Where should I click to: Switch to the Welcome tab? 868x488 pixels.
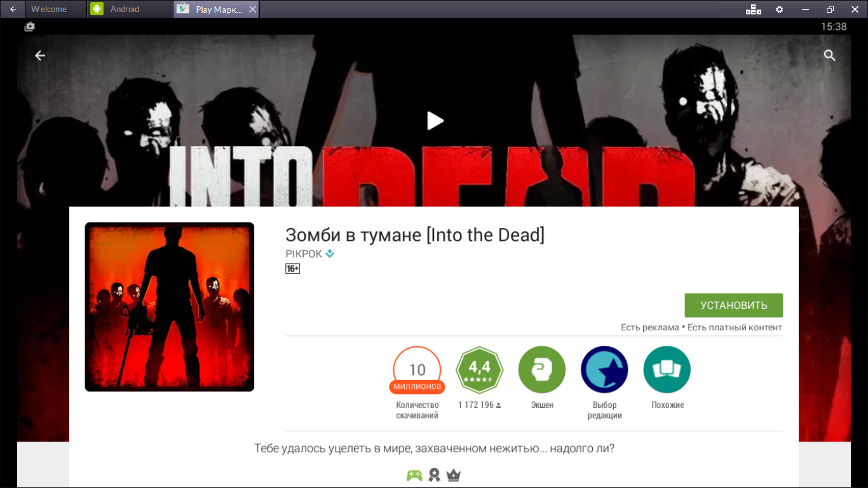[56, 9]
